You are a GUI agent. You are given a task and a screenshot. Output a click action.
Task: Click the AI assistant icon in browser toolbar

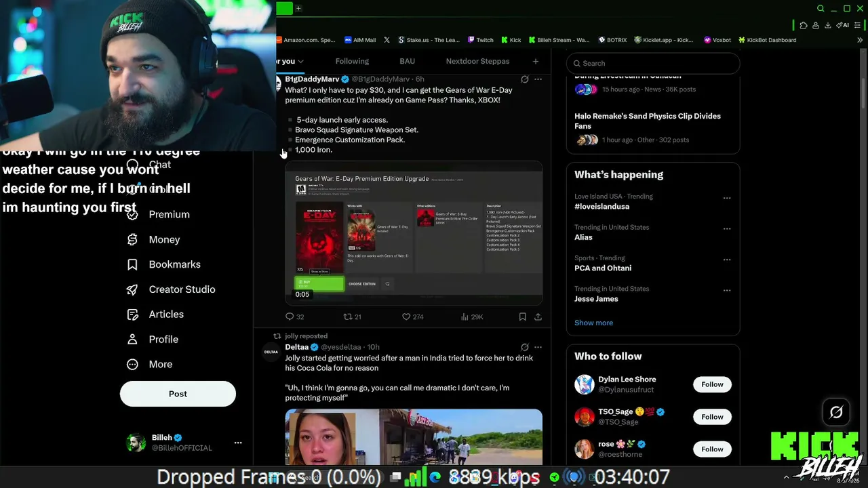pos(844,25)
